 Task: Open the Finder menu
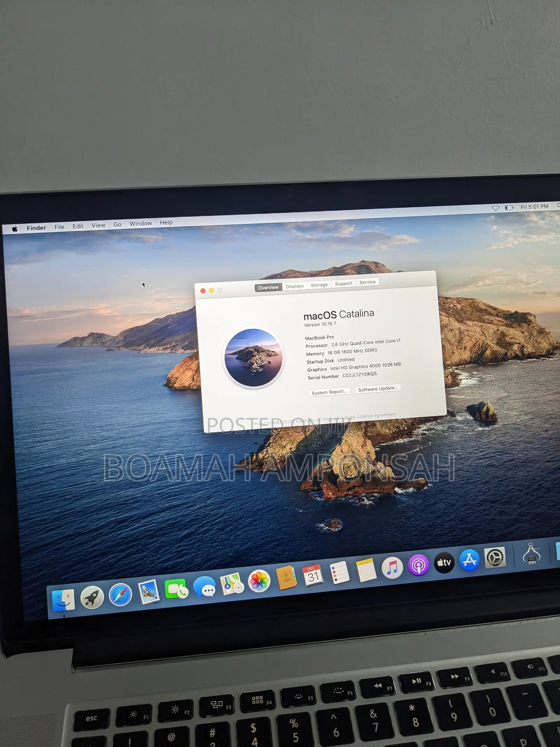pos(36,228)
